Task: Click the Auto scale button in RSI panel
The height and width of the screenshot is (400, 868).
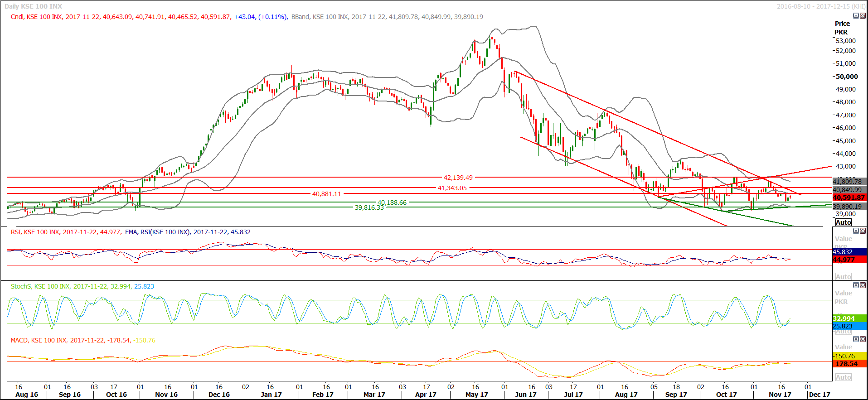Action: pyautogui.click(x=843, y=277)
